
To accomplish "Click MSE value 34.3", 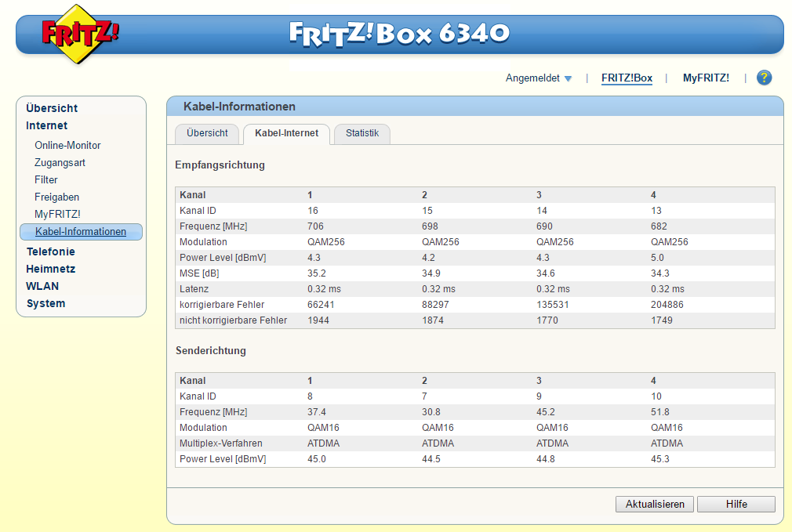I will (660, 273).
